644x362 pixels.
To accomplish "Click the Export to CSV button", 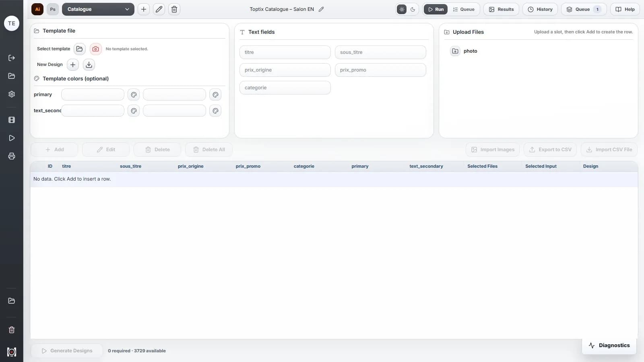I will tap(550, 150).
